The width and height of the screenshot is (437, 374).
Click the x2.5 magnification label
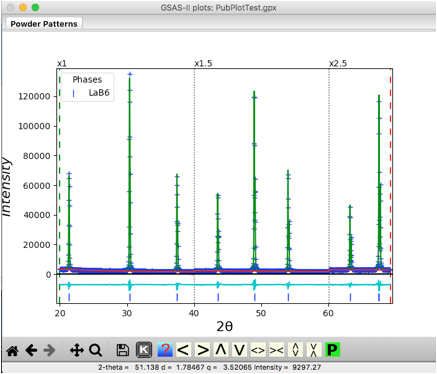tap(338, 63)
